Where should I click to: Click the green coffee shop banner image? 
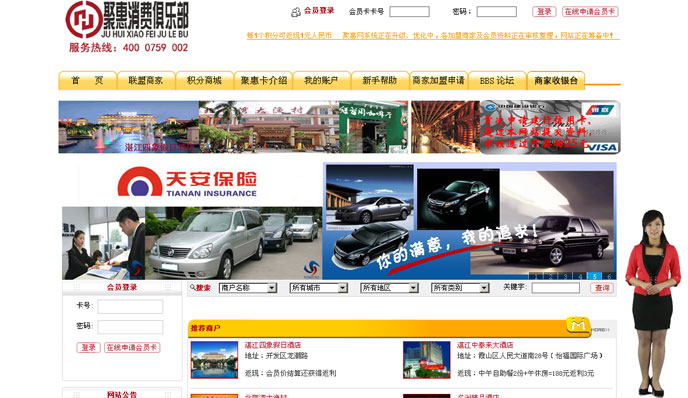click(373, 127)
